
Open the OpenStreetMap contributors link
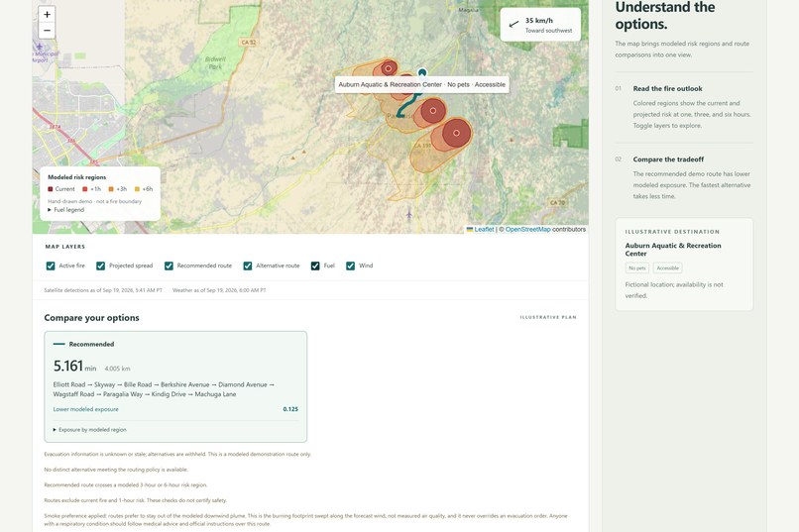(x=527, y=230)
